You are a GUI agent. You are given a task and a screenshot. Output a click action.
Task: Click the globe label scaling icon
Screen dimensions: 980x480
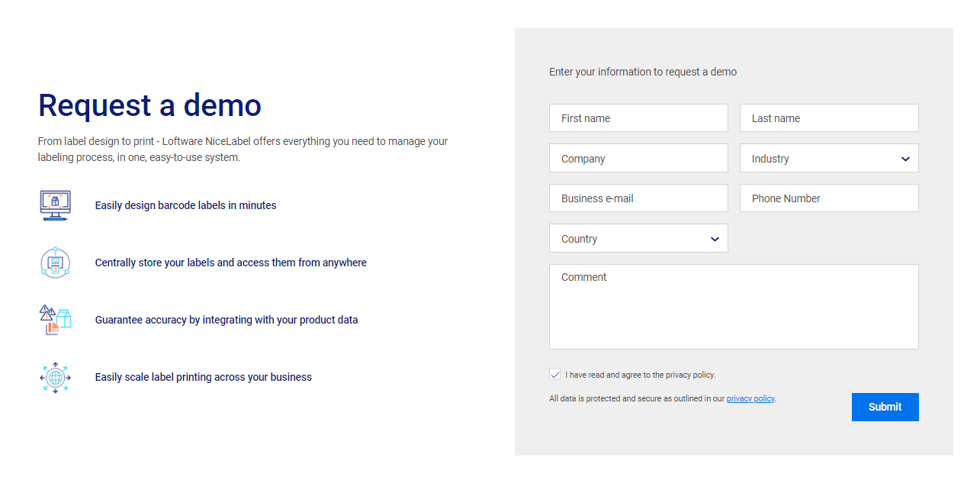55,377
